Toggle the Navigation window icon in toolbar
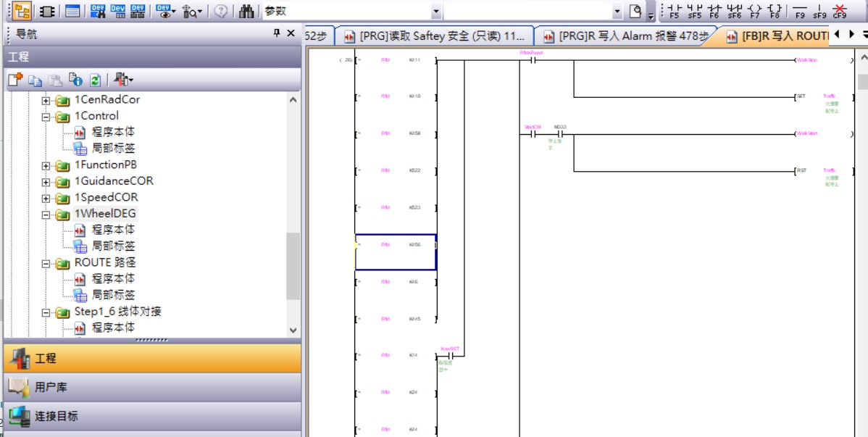 22,11
